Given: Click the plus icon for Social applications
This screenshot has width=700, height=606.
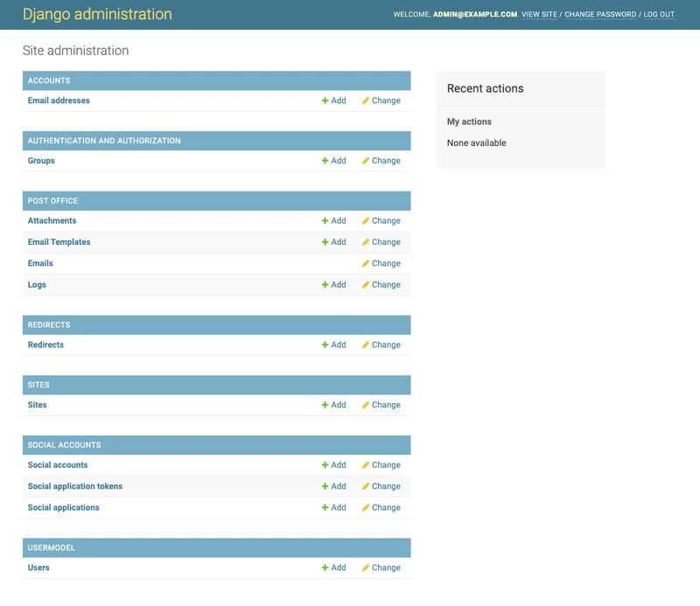Looking at the screenshot, I should point(325,508).
